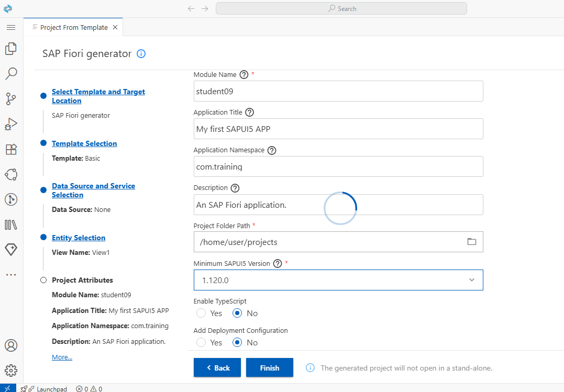This screenshot has width=564, height=392.
Task: Click the Back button
Action: click(x=217, y=367)
